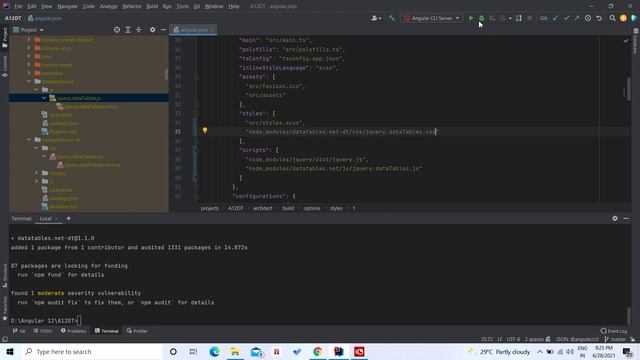Open the Git tool window tab

[19, 331]
